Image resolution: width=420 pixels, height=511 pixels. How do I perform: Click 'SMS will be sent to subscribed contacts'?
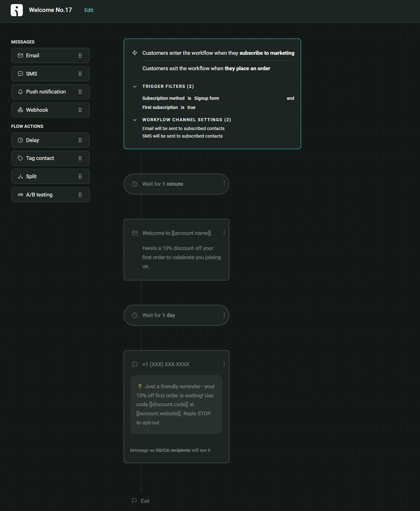pos(182,136)
